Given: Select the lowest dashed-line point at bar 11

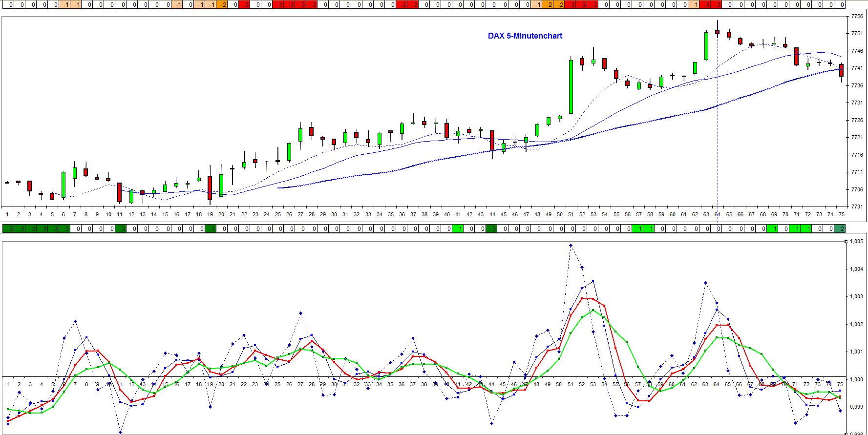Looking at the screenshot, I should coord(120,432).
